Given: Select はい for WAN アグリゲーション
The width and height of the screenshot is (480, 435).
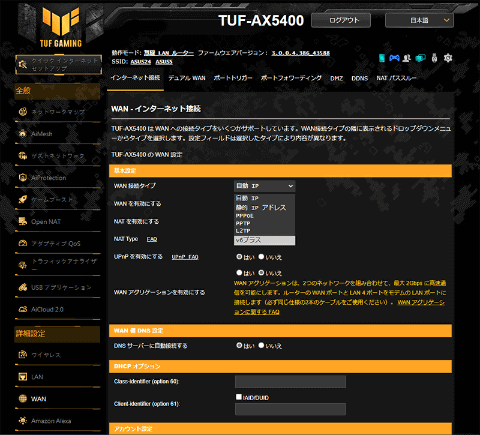Looking at the screenshot, I should (239, 273).
